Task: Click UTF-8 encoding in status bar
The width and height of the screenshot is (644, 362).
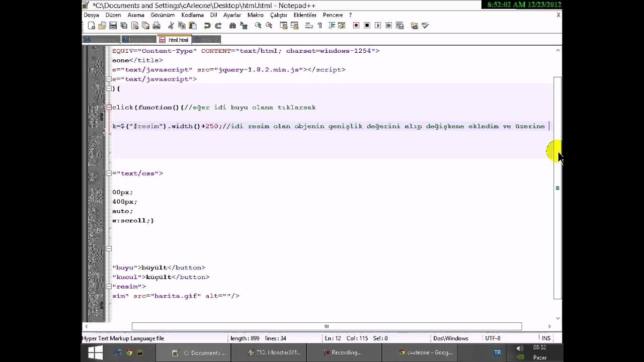Action: tap(493, 338)
